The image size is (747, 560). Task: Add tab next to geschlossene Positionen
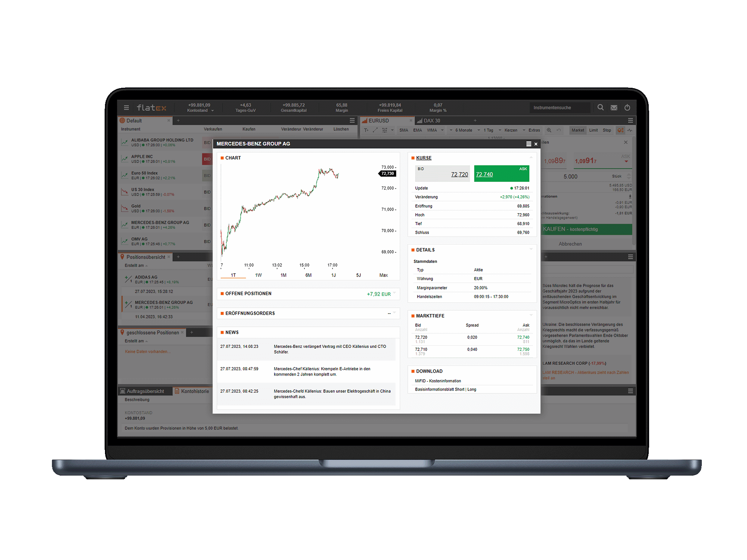pyautogui.click(x=192, y=332)
